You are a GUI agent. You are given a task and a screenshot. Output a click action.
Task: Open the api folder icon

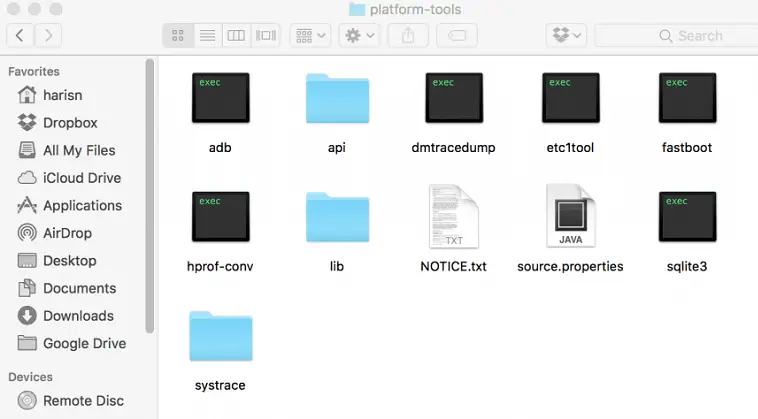point(337,99)
